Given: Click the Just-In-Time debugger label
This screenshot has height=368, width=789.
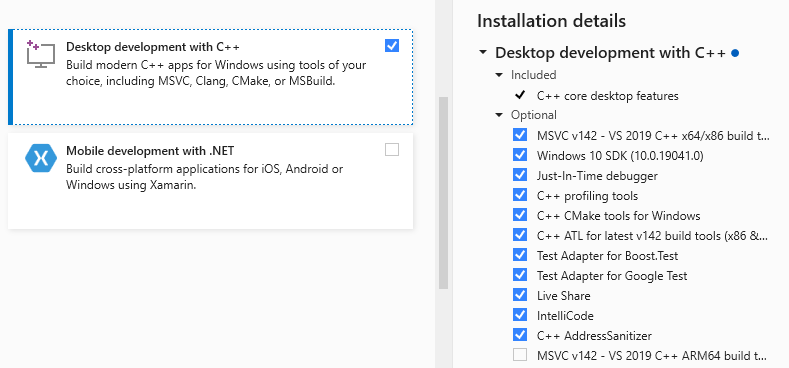Looking at the screenshot, I should point(597,176).
